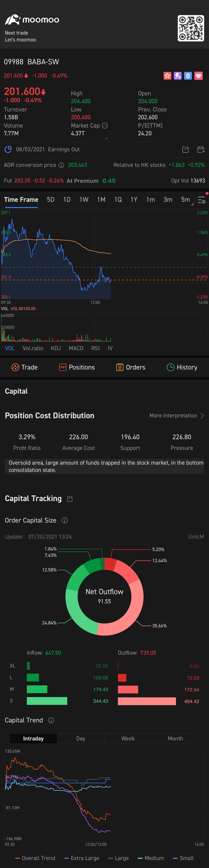The image size is (209, 868).
Task: Select the Month capital trend tab
Action: [175, 738]
